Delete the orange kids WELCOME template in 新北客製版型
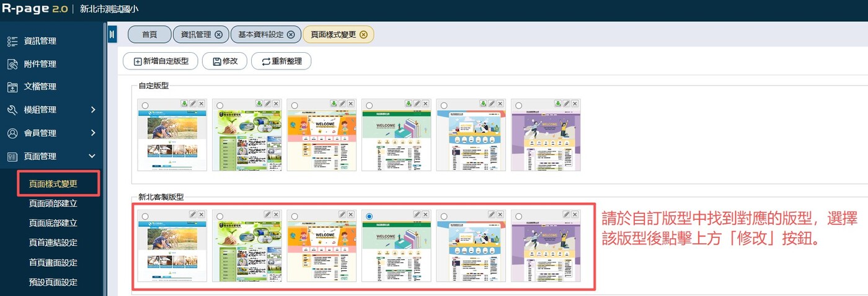The width and height of the screenshot is (868, 296). pyautogui.click(x=351, y=214)
